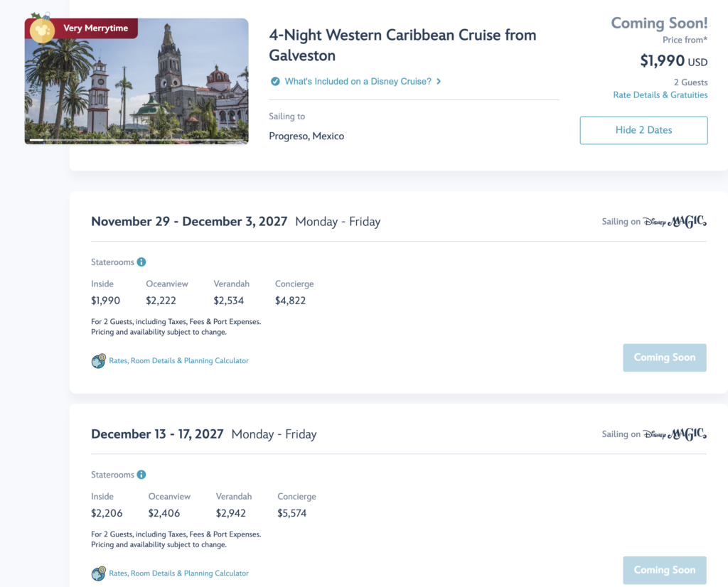Open Staterooms info icon for December 13 sailing
The image size is (728, 587).
[141, 475]
